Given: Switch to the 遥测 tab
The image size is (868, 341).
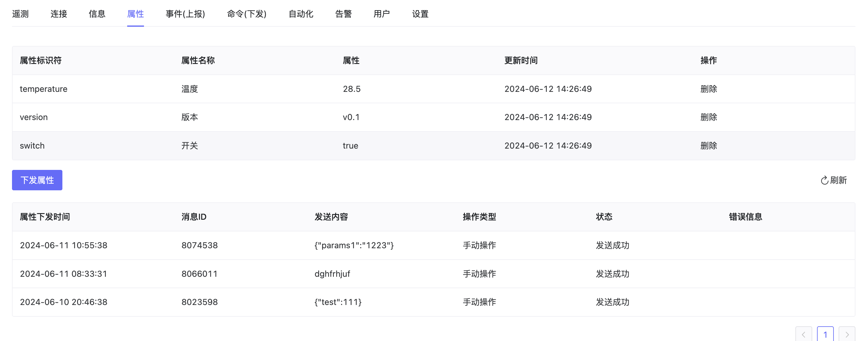Looking at the screenshot, I should pos(20,14).
